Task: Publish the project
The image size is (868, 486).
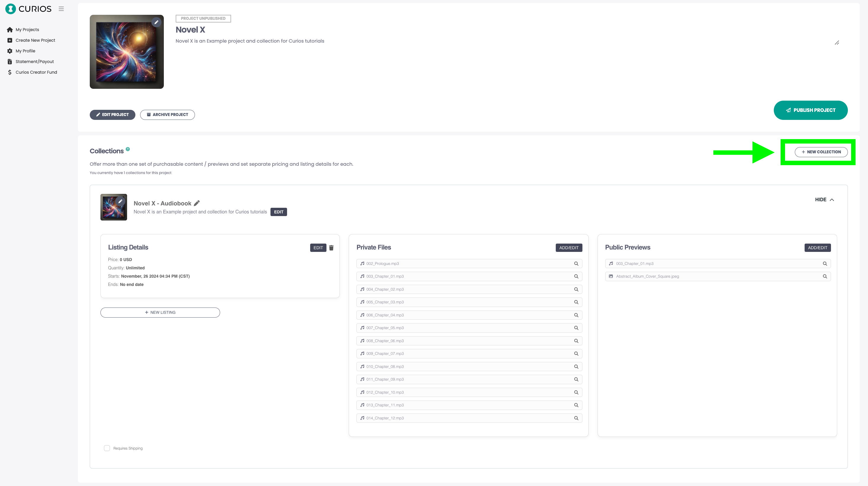Action: 811,110
